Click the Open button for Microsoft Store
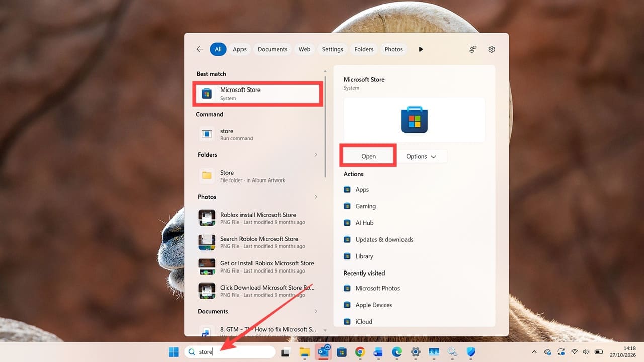The image size is (644, 362). pyautogui.click(x=368, y=156)
